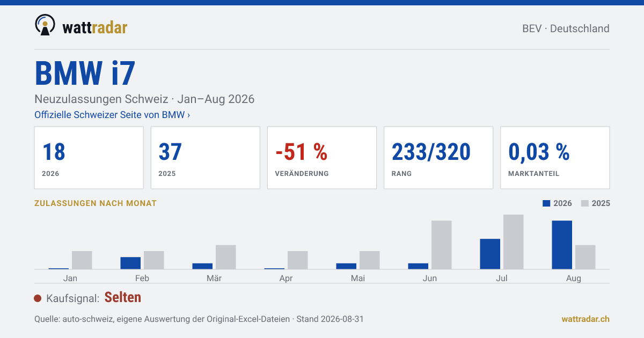This screenshot has height=338, width=644.
Task: Click the Kaufsignal label text
Action: pyautogui.click(x=73, y=298)
